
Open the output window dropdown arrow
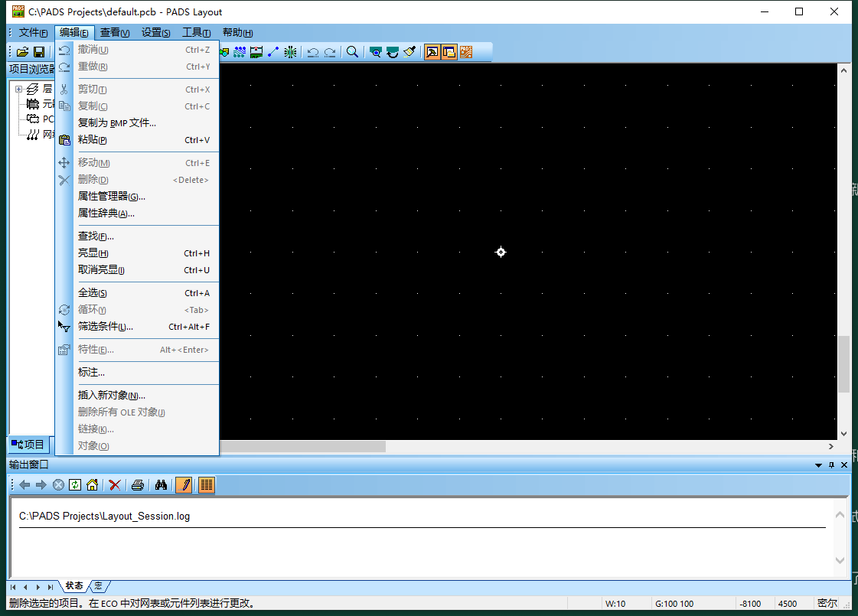tap(818, 465)
